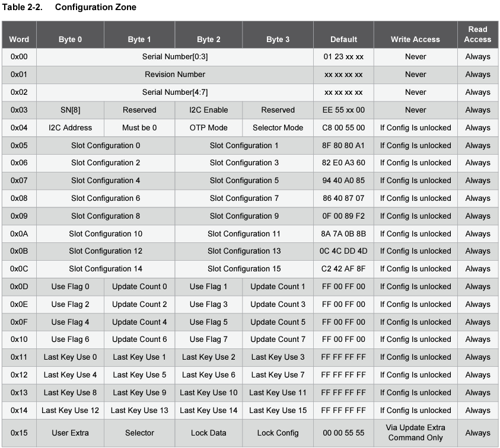
Task: Click the 'Selector' cell in row 0x15
Action: click(139, 433)
